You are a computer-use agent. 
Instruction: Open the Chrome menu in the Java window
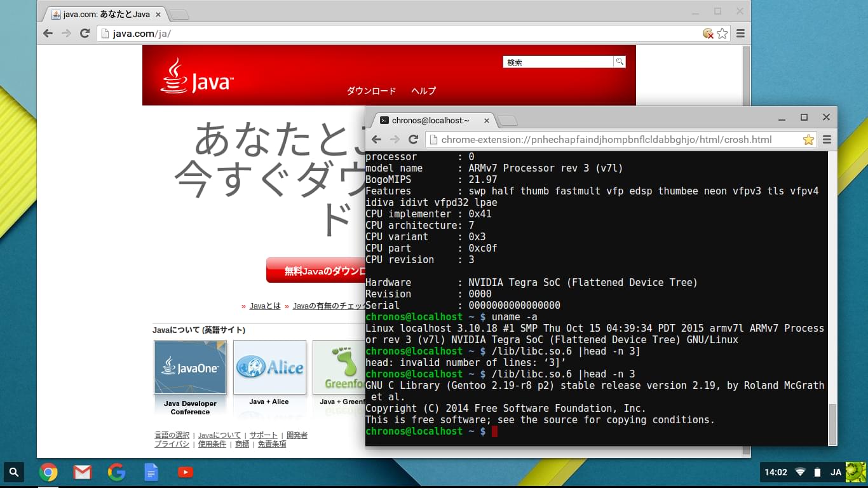pyautogui.click(x=741, y=34)
